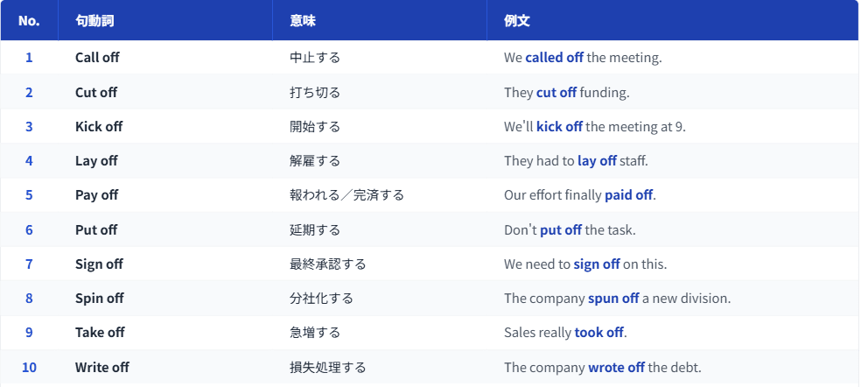Image resolution: width=868 pixels, height=387 pixels.
Task: Select the Write off entry
Action: coord(102,368)
